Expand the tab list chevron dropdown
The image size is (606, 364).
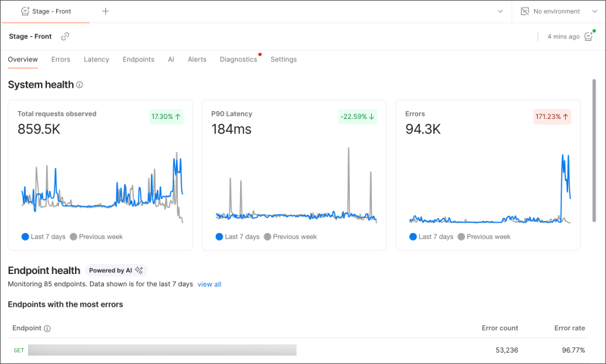(500, 11)
